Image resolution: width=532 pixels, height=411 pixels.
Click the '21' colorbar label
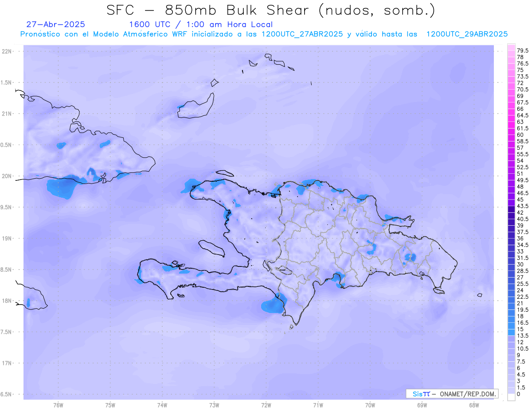point(520,303)
